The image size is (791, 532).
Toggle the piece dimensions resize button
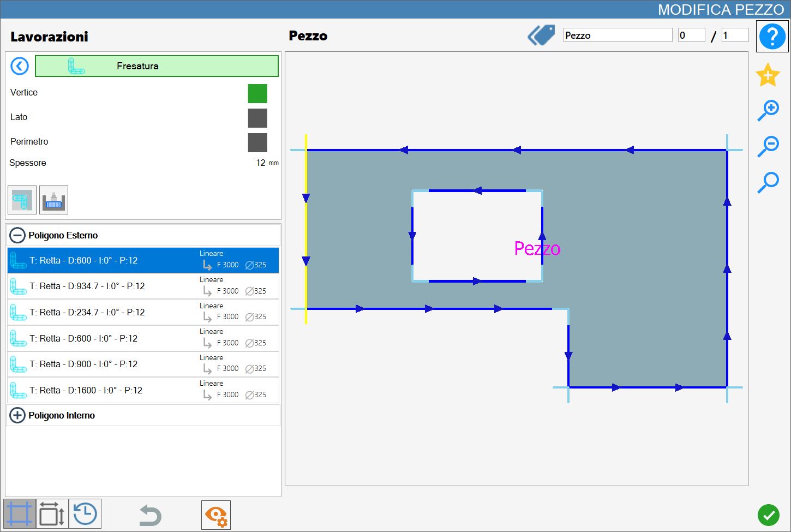point(52,514)
